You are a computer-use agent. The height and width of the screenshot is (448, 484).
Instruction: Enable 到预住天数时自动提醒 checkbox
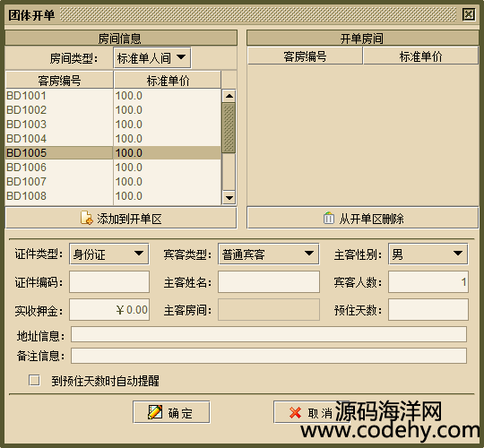[34, 380]
